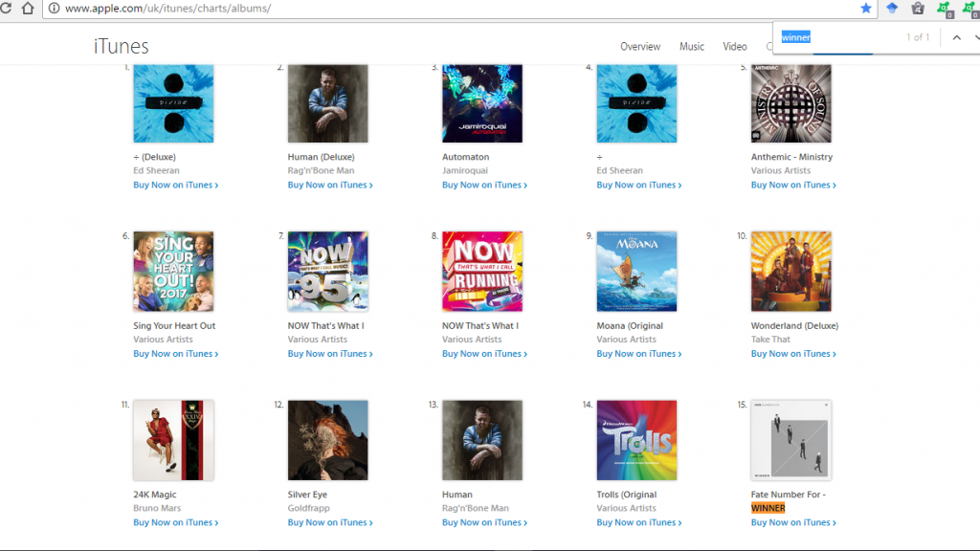
Task: Buy Fate Number For on iTunes
Action: 793,522
